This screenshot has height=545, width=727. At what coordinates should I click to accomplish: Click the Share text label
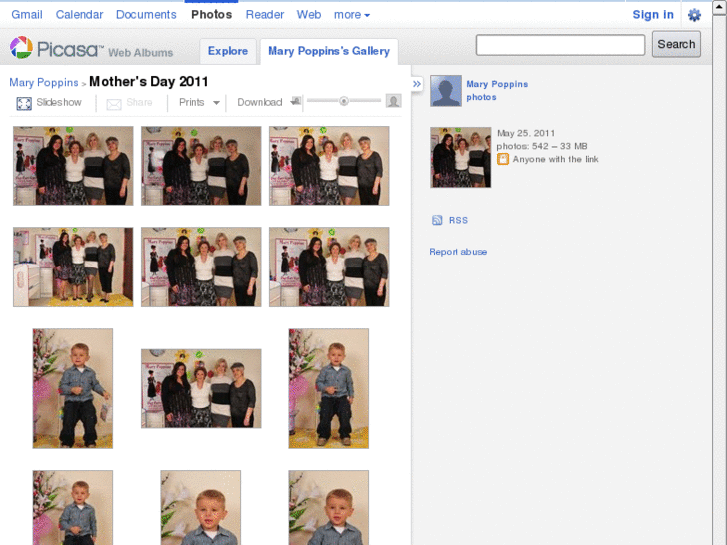139,103
